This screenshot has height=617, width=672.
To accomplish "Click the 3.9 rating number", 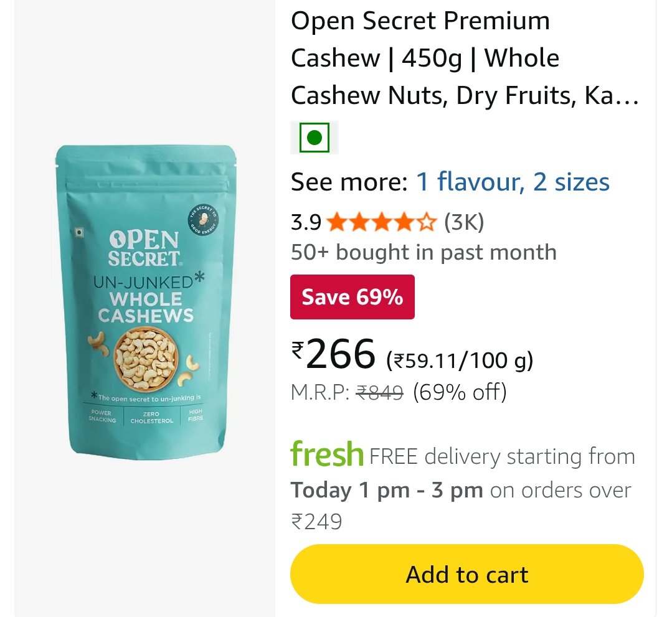I will [306, 223].
